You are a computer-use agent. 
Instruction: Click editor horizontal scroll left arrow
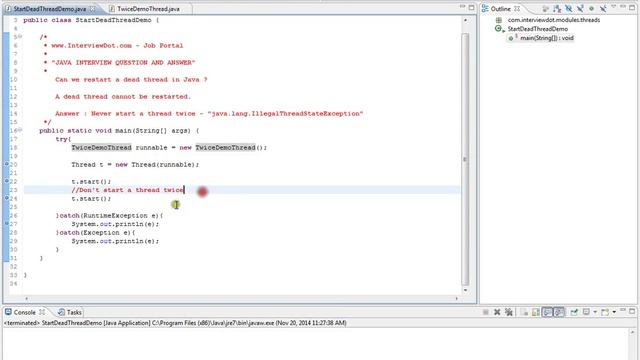pyautogui.click(x=27, y=299)
